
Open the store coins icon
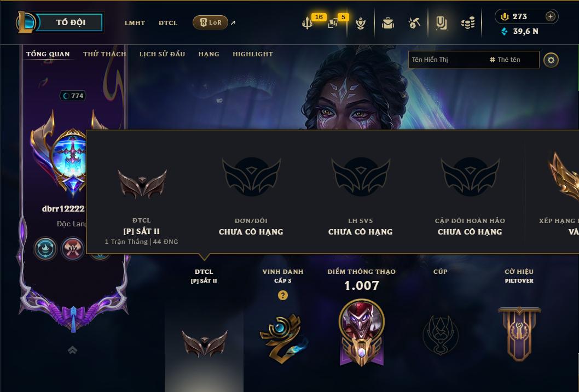468,23
